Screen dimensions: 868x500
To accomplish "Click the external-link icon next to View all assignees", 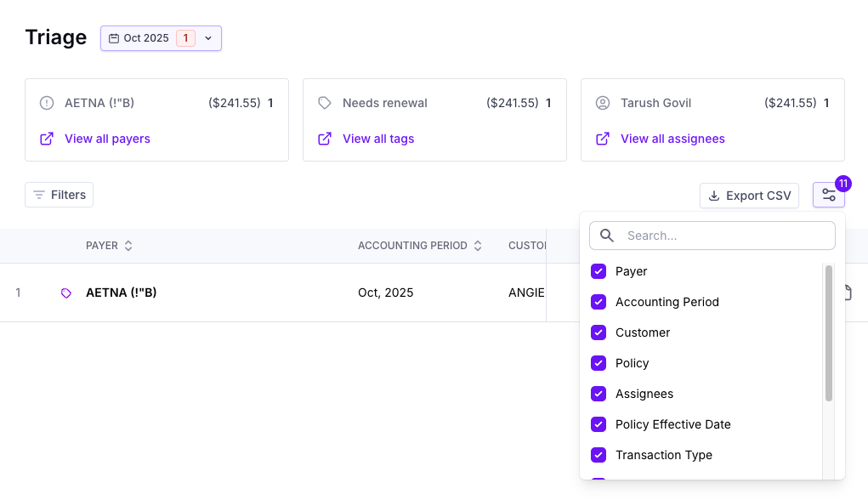I will pyautogui.click(x=602, y=139).
